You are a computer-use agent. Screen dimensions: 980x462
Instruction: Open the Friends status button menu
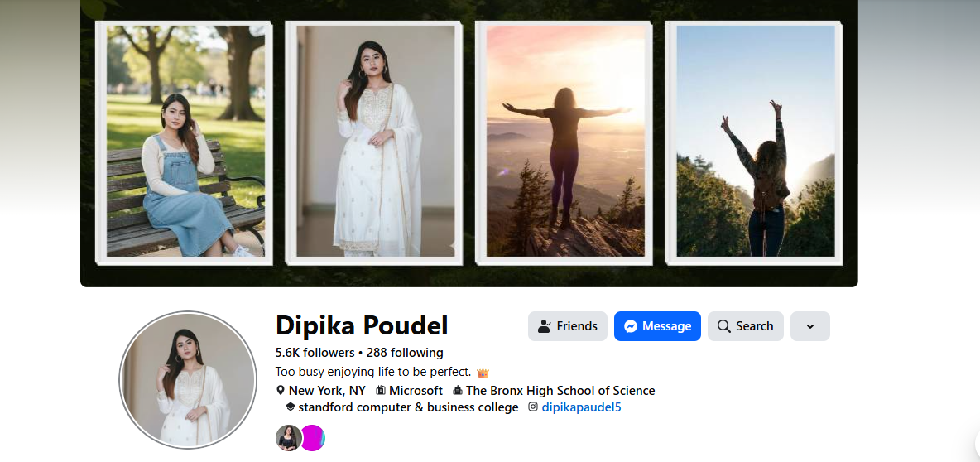tap(568, 326)
